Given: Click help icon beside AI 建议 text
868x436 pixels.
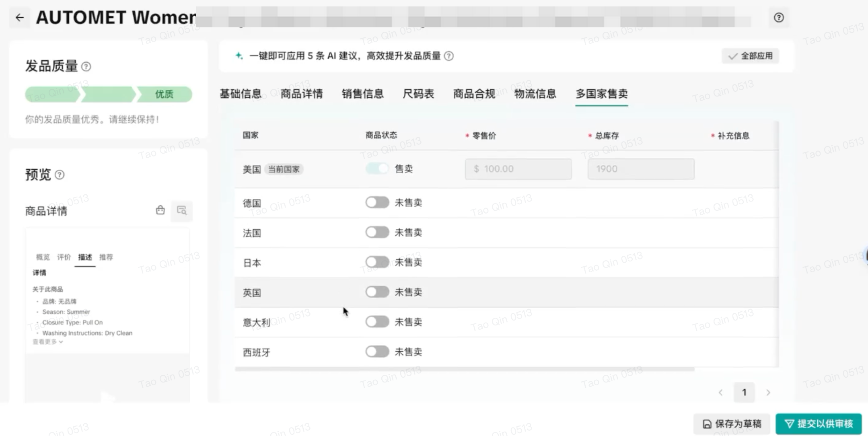Looking at the screenshot, I should [x=449, y=56].
